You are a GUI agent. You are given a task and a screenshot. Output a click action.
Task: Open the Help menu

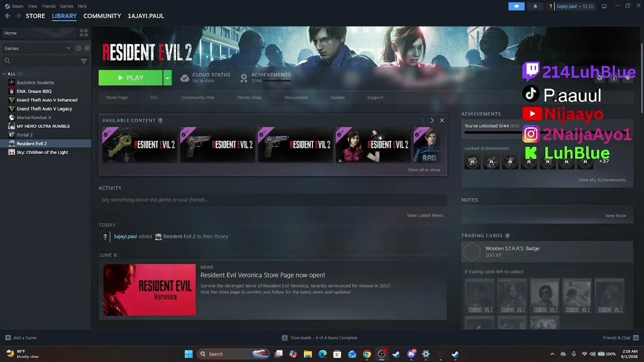pyautogui.click(x=82, y=6)
